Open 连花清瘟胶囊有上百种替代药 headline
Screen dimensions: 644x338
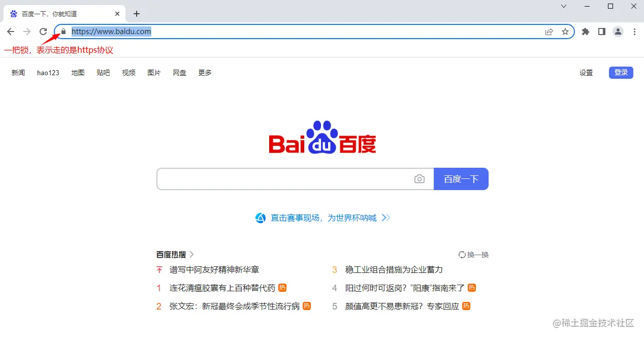[x=222, y=288]
